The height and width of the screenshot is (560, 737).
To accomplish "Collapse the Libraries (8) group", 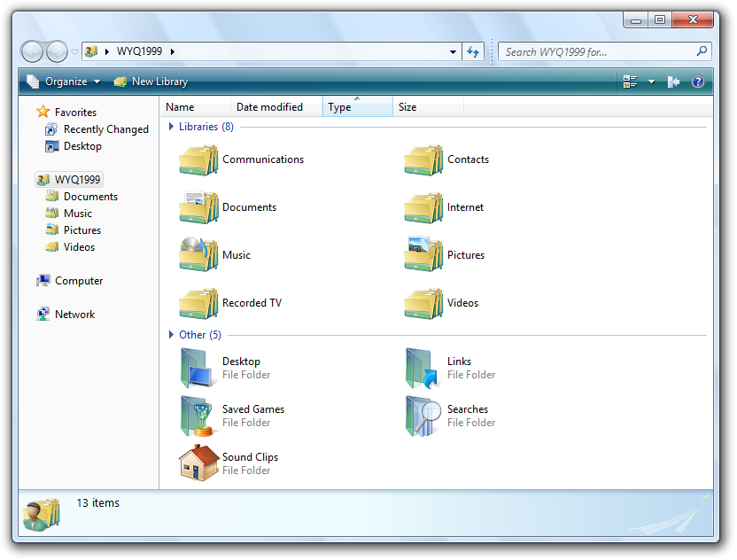I will pyautogui.click(x=172, y=127).
